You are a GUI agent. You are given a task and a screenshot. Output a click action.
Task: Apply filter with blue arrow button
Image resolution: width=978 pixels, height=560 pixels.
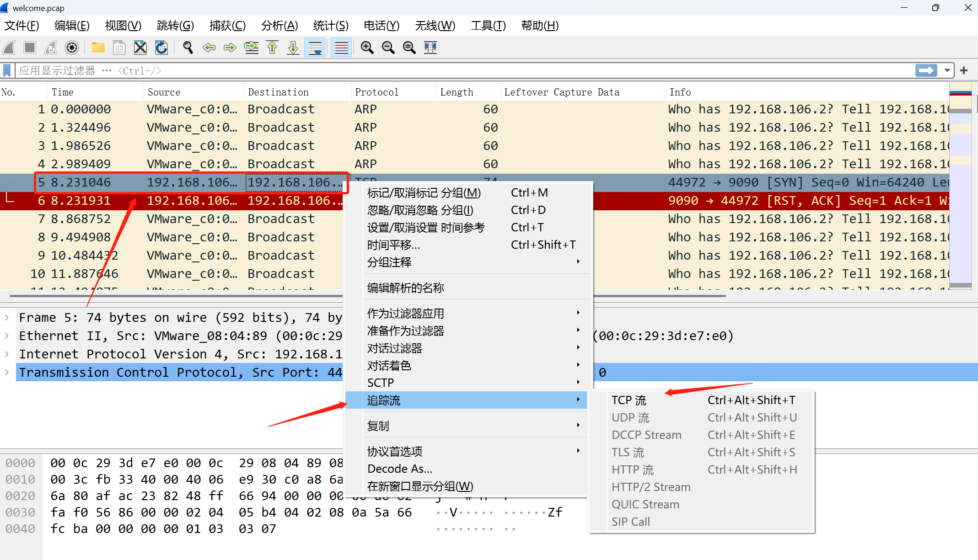[x=926, y=70]
